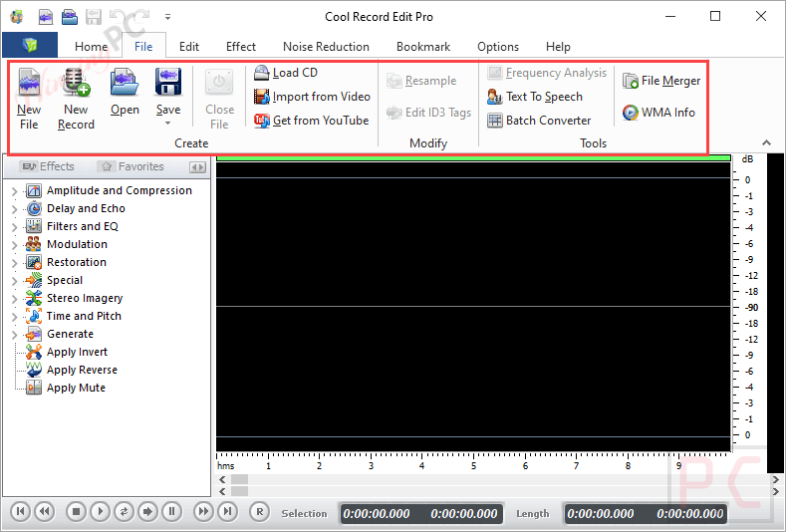This screenshot has width=786, height=532.
Task: Open the Options tab
Action: point(498,47)
